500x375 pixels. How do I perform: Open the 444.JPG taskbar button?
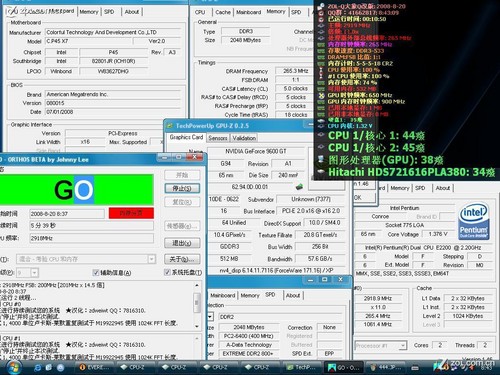tap(386, 367)
